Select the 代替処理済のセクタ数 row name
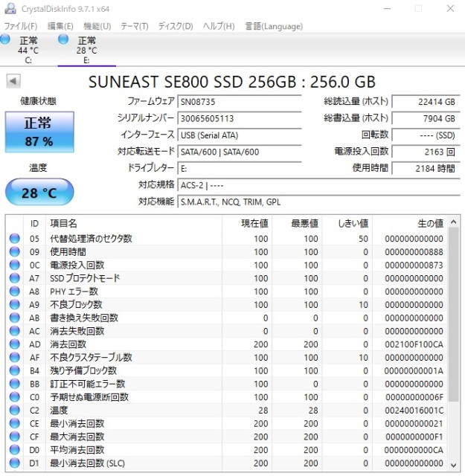Image resolution: width=465 pixels, height=476 pixels. [x=91, y=239]
